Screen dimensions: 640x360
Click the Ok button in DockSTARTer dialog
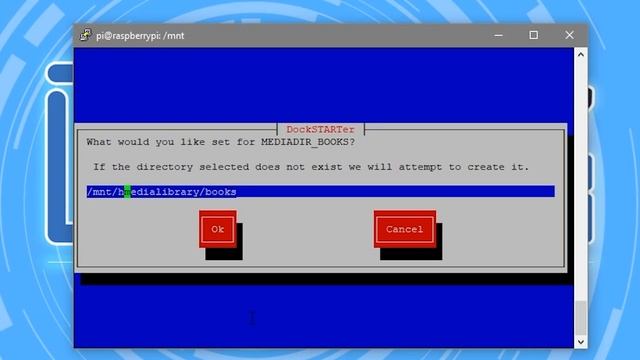click(218, 229)
